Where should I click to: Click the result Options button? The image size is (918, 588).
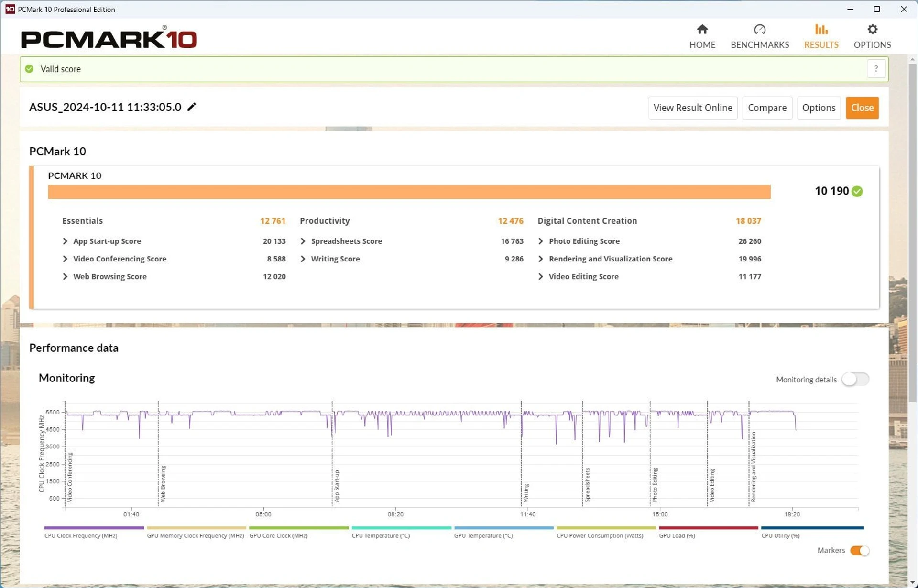819,108
